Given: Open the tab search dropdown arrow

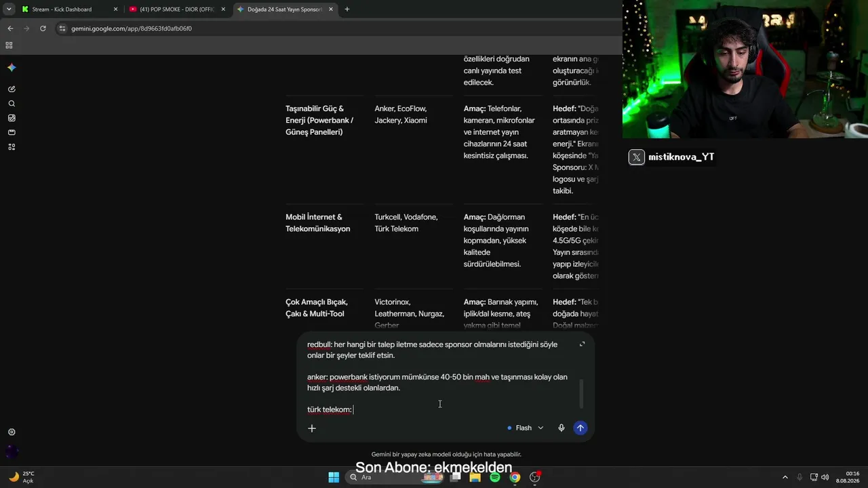Looking at the screenshot, I should tap(9, 9).
